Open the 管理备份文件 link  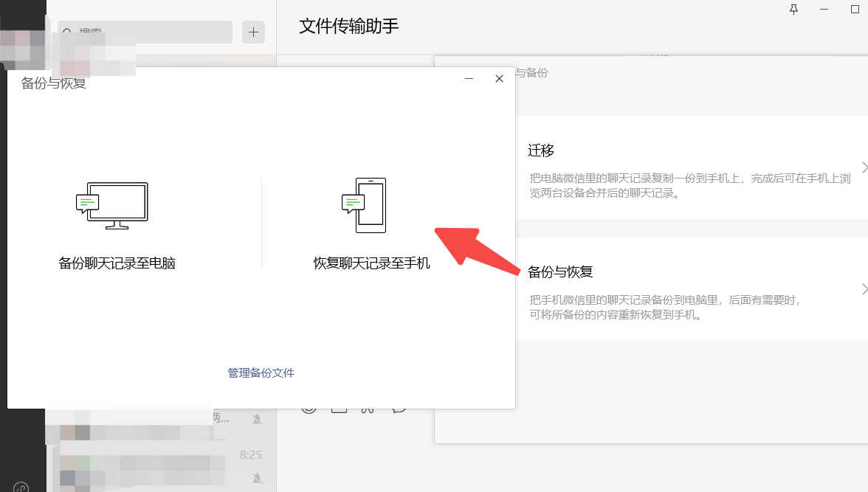(261, 373)
